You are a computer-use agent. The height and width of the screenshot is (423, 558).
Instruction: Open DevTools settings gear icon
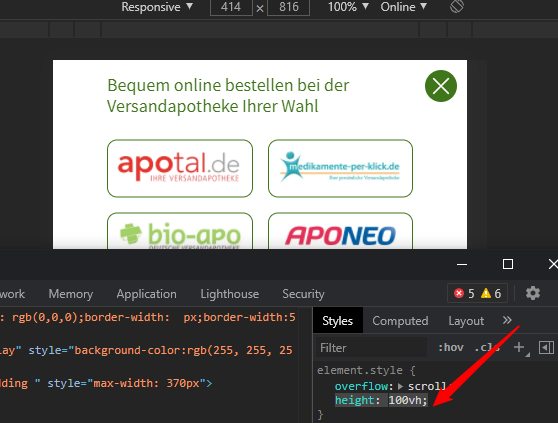533,294
